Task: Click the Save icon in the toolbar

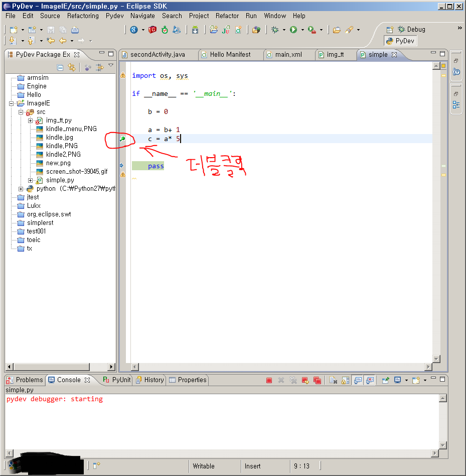Action: [52, 30]
